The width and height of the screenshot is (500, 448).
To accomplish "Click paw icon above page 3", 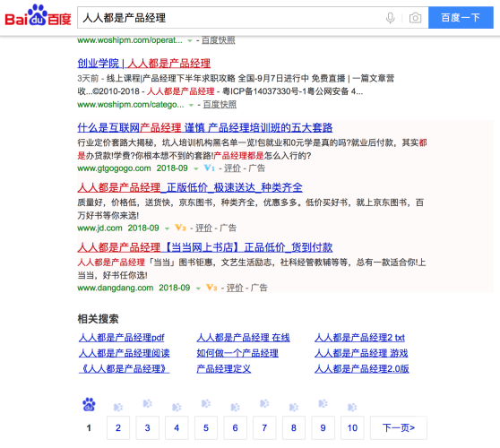I will pos(147,403).
